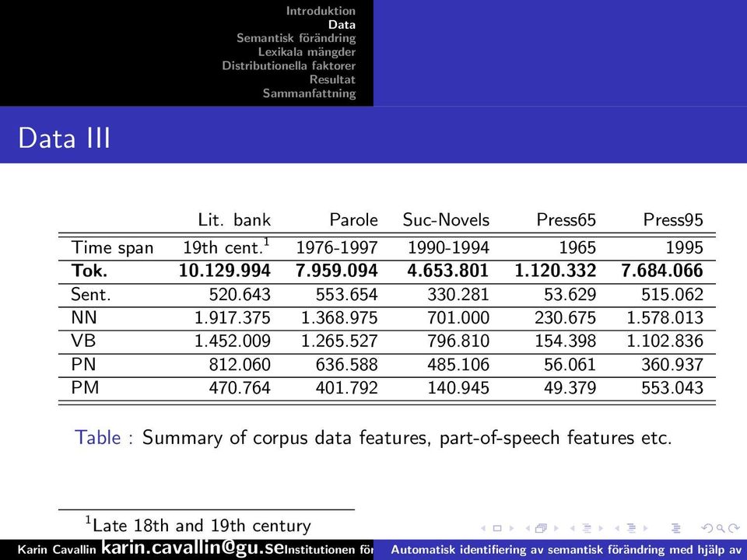The height and width of the screenshot is (560, 747).
Task: Click the 'PN' row label
Action: 83,364
